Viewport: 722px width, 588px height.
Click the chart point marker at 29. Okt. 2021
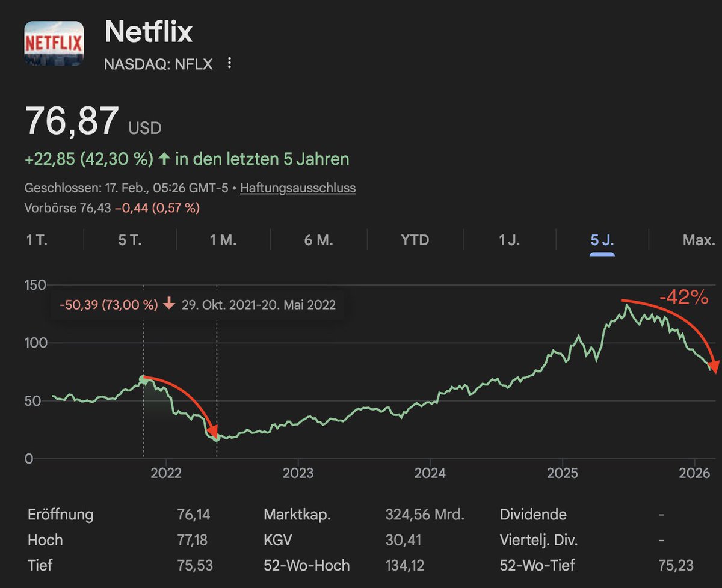click(143, 379)
